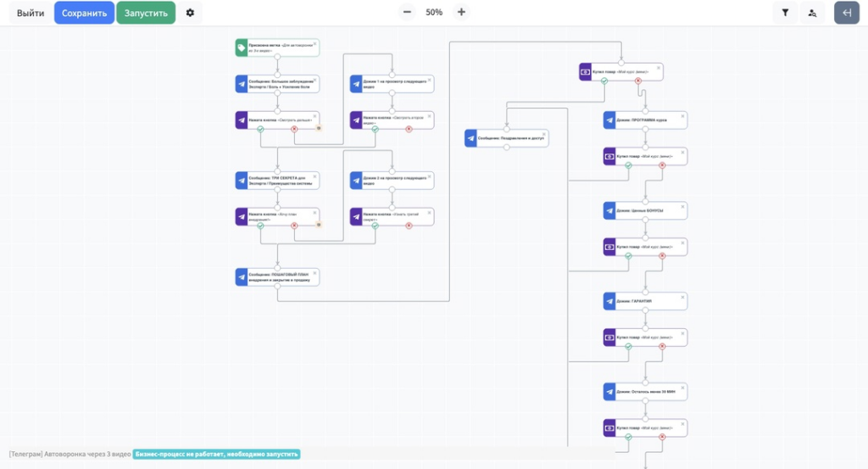Select Telegram icon of Дожим: ГАРАНТИЯ
Image resolution: width=868 pixels, height=469 pixels.
coord(609,301)
